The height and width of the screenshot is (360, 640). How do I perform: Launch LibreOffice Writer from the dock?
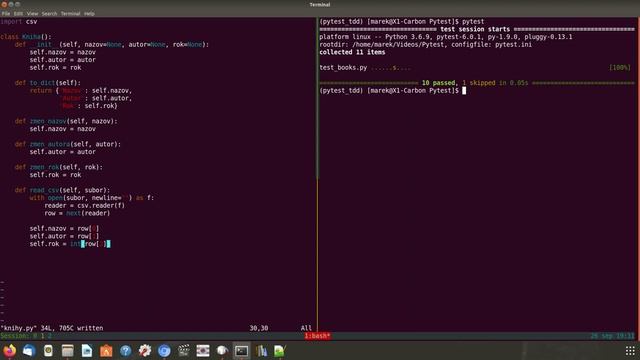point(87,351)
